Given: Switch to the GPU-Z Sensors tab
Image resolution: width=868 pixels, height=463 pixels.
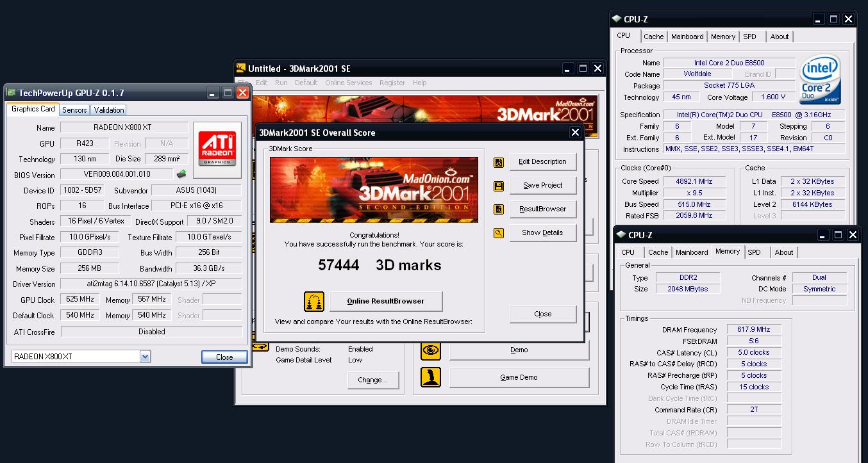Looking at the screenshot, I should click(x=74, y=110).
